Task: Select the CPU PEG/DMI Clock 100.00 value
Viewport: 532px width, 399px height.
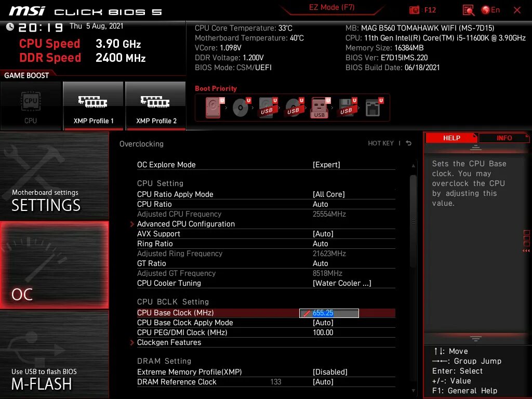Action: point(323,332)
